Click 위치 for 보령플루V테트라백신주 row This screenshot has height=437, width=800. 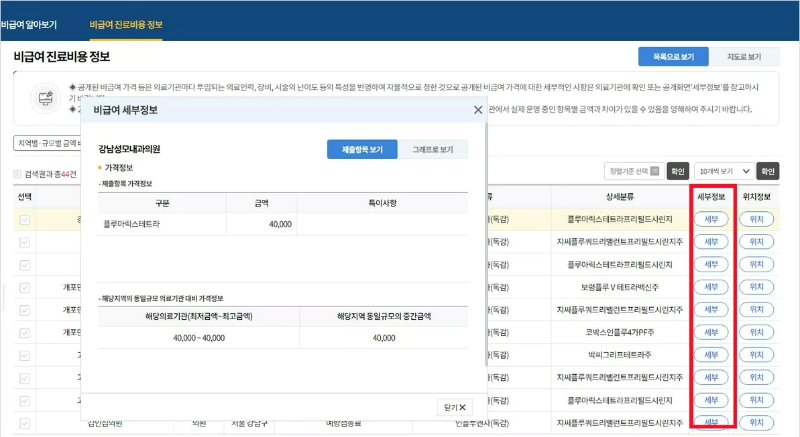pos(757,287)
